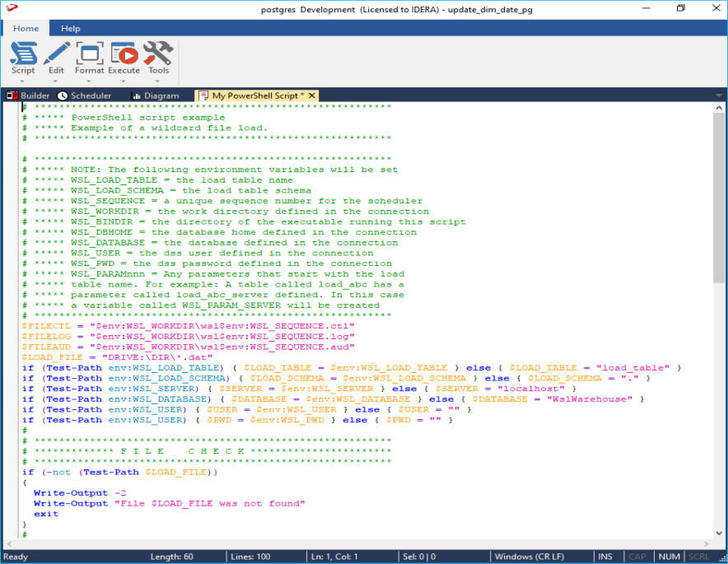Click the Sel: 0 | 0 status entry
This screenshot has width=728, height=564.
419,557
